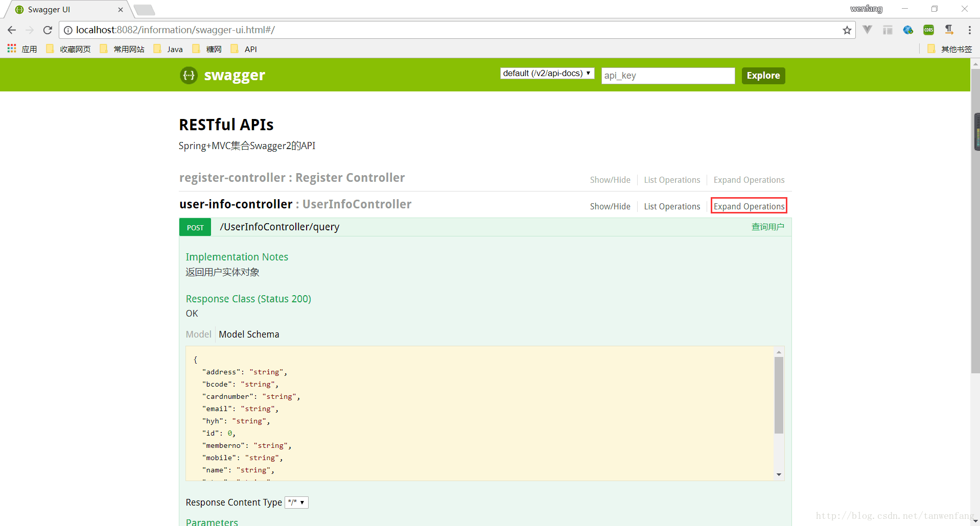980x526 pixels.
Task: Click List Operations for register-controller
Action: [x=672, y=180]
